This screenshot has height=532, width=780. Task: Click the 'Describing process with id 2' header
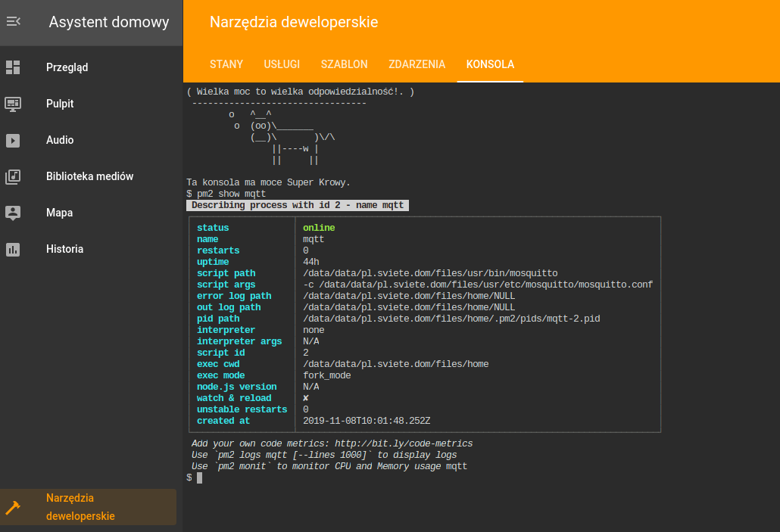point(298,205)
